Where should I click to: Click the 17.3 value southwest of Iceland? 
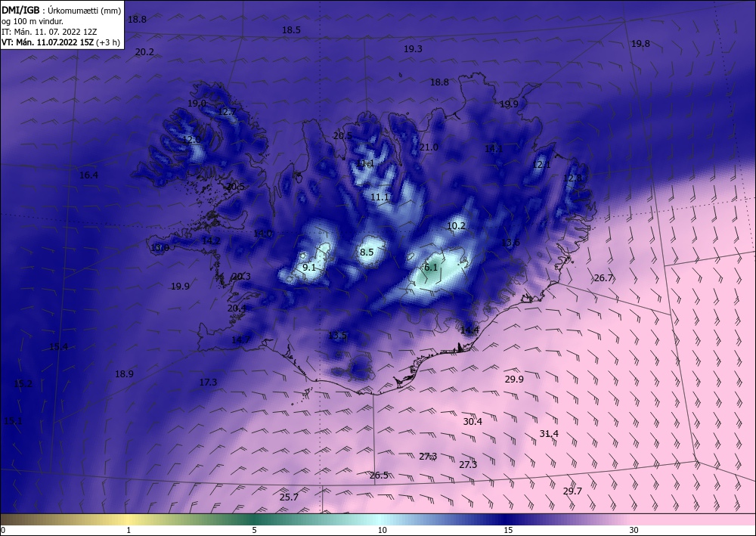point(208,382)
